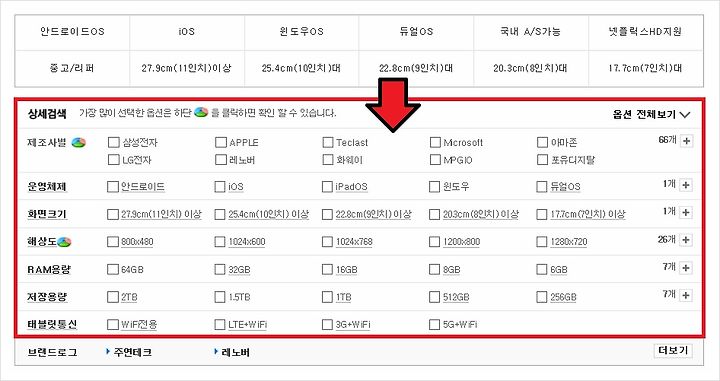Check the 레노버 manufacturer checkbox
The height and width of the screenshot is (381, 720).
pyautogui.click(x=221, y=160)
